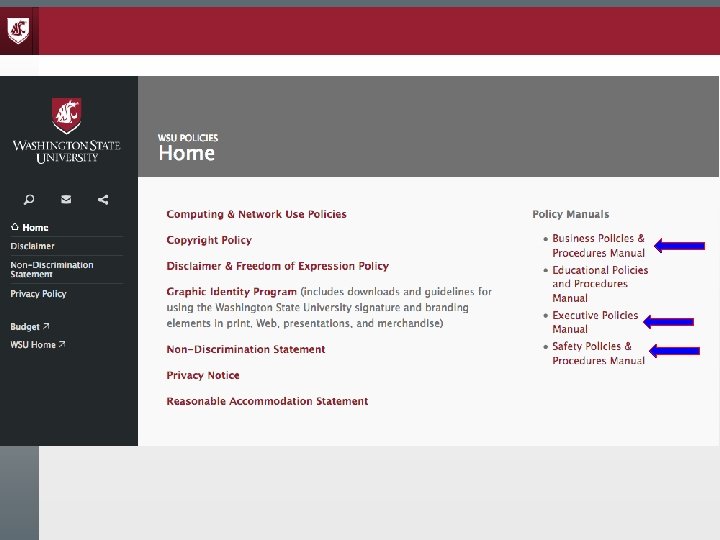Click the WSU shield logo in top banner
The image size is (720, 540).
pos(18,30)
